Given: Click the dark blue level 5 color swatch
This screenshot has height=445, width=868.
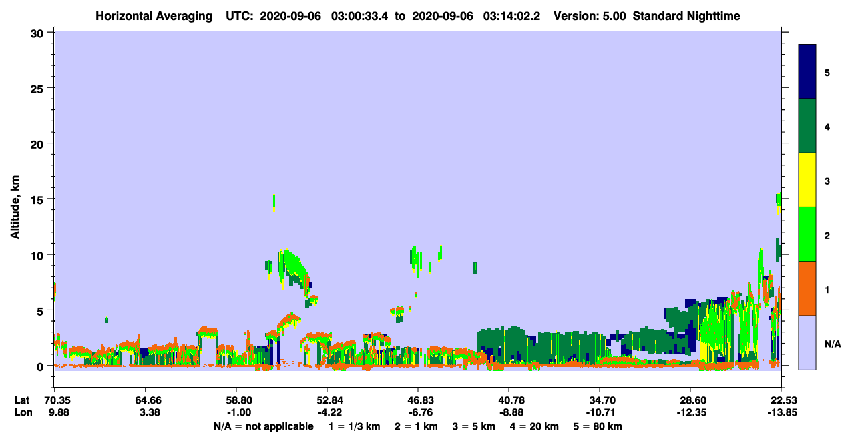Looking at the screenshot, I should click(807, 72).
